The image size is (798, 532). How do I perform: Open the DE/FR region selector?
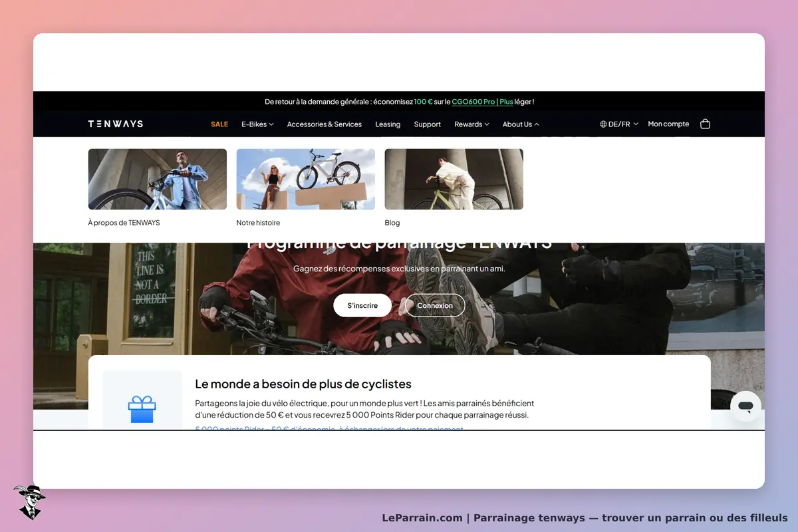619,124
